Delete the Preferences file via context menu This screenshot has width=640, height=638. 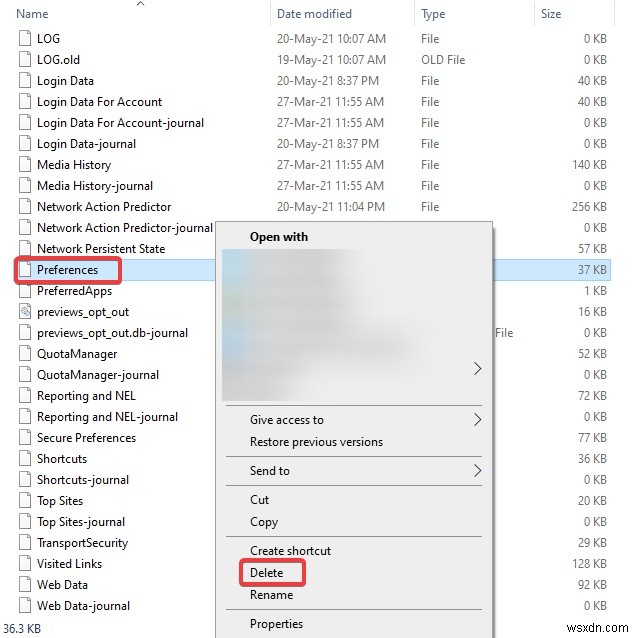[267, 573]
